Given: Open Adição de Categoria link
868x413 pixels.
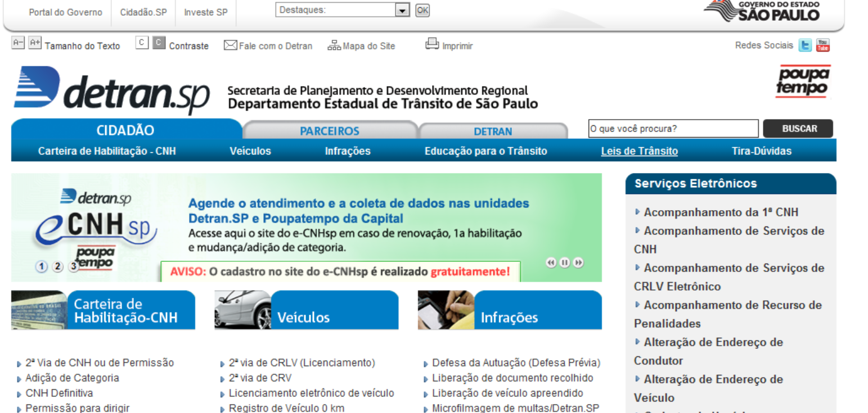Looking at the screenshot, I should [x=72, y=378].
